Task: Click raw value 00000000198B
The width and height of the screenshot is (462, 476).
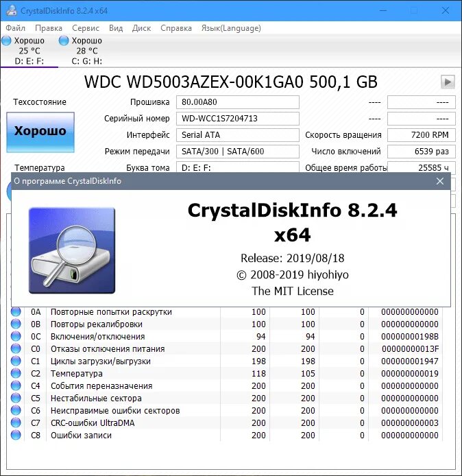Action: pyautogui.click(x=410, y=337)
